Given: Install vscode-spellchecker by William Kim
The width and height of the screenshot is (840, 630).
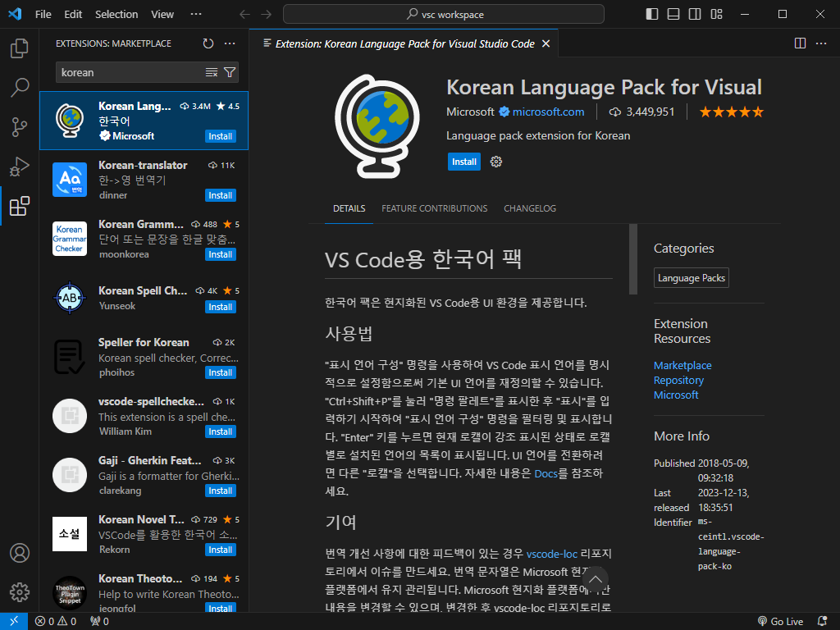Looking at the screenshot, I should (221, 431).
